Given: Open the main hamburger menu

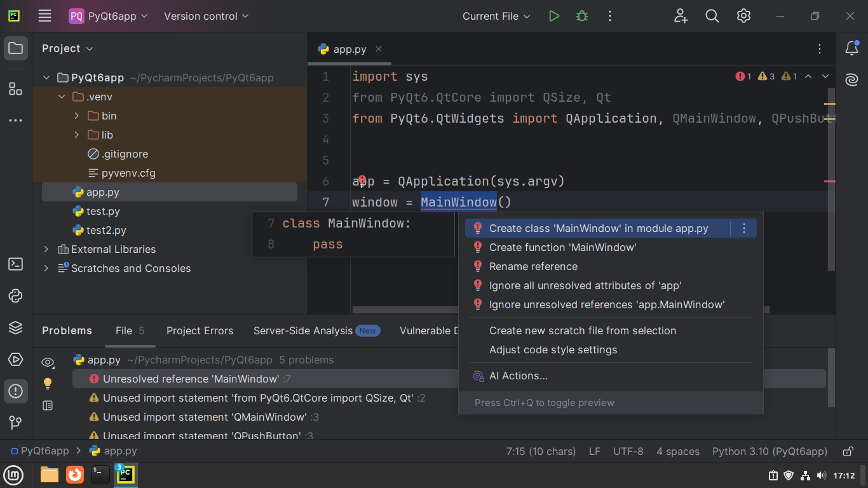Looking at the screenshot, I should click(x=44, y=16).
